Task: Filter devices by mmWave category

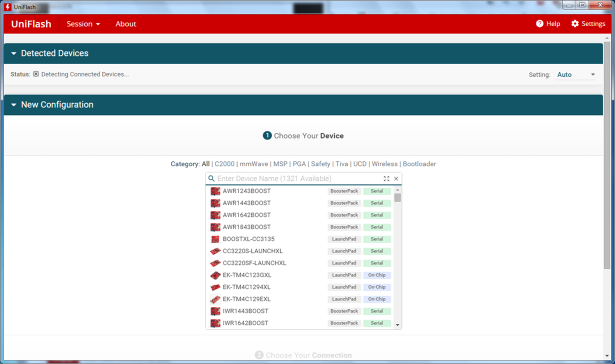Action: [x=253, y=164]
